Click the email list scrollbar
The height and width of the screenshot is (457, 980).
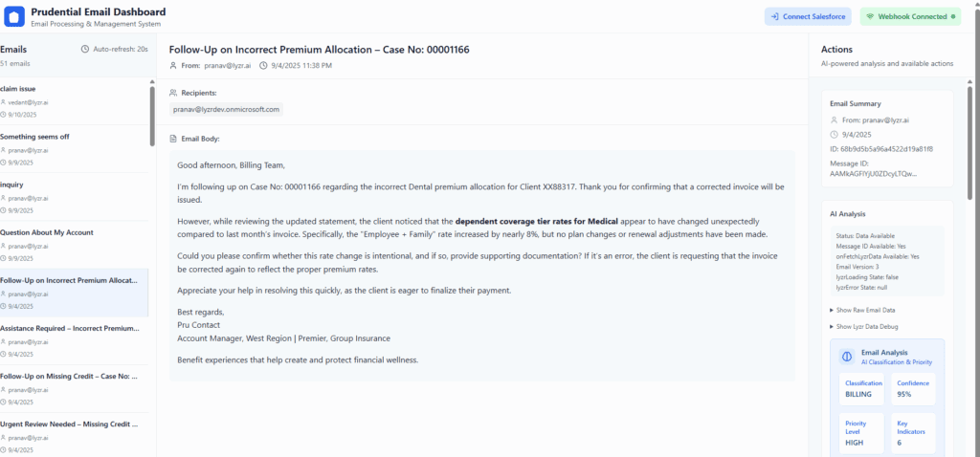152,115
